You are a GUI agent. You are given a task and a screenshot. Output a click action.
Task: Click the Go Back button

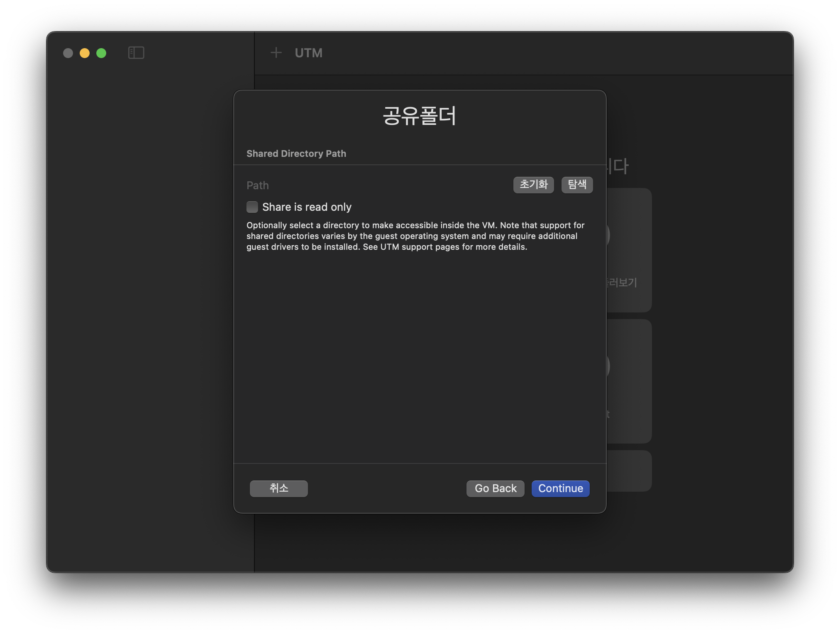[495, 488]
